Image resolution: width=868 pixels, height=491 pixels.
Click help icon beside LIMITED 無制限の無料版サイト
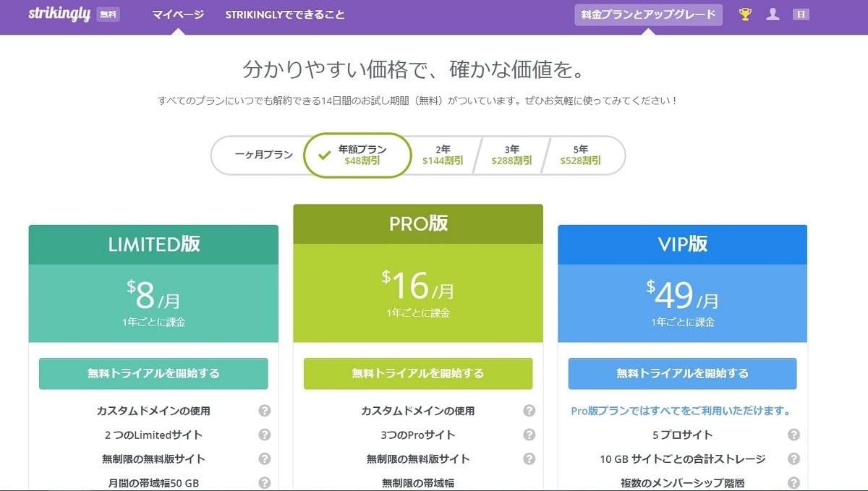tap(265, 458)
